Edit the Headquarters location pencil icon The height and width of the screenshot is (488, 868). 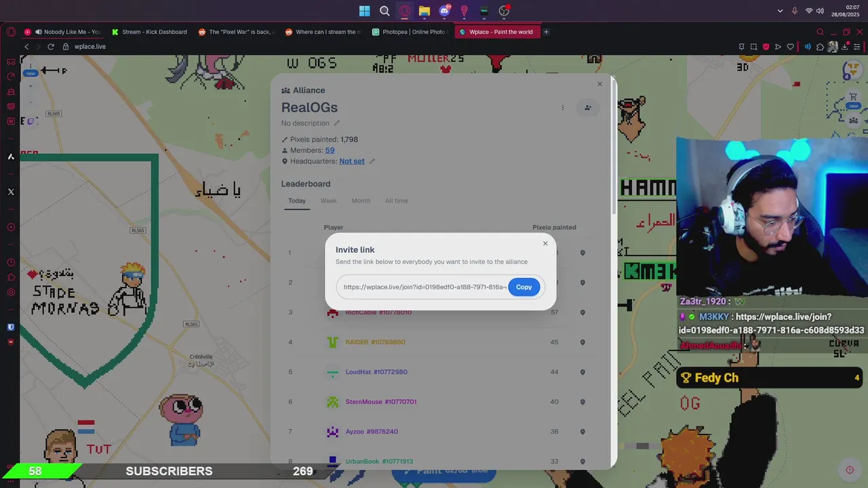point(372,161)
